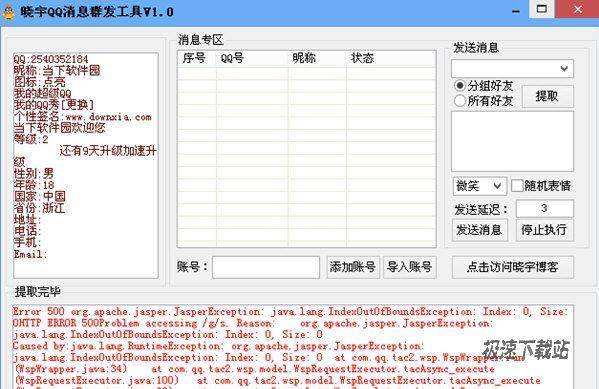Click the 我的QQ秀[更换] text
Image resolution: width=599 pixels, height=389 pixels.
(x=53, y=105)
